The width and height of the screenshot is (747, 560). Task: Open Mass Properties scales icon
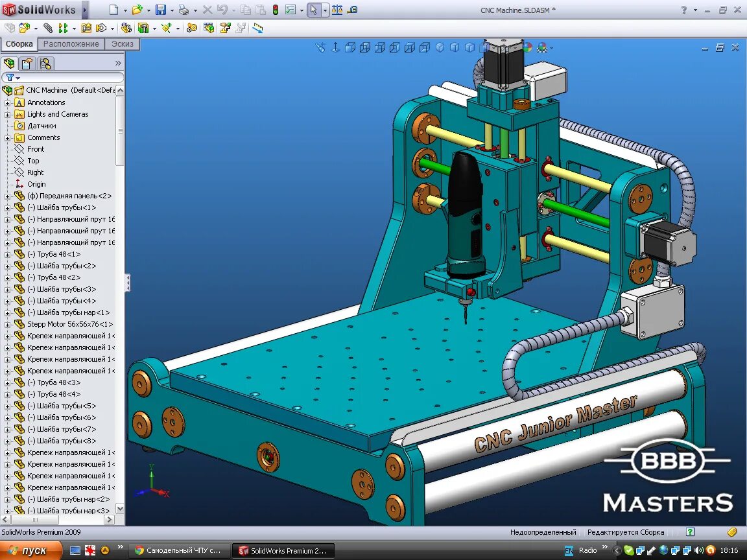[337, 10]
